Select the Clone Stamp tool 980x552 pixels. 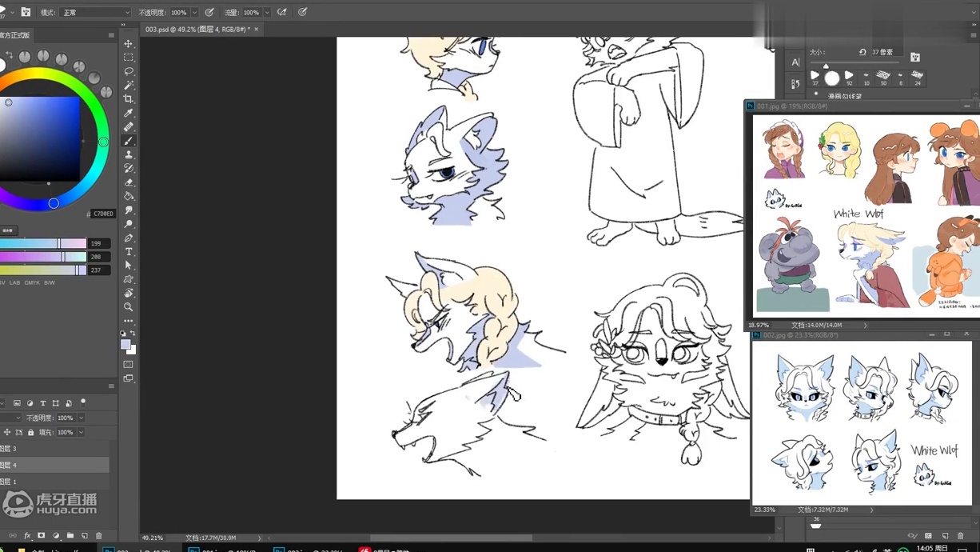click(129, 154)
